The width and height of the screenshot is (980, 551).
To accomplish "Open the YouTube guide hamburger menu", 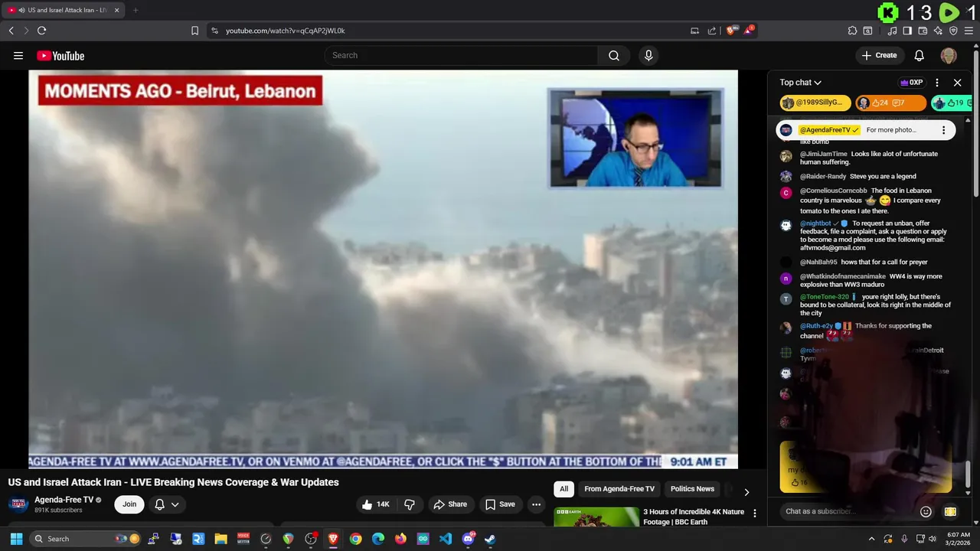I will pyautogui.click(x=18, y=55).
